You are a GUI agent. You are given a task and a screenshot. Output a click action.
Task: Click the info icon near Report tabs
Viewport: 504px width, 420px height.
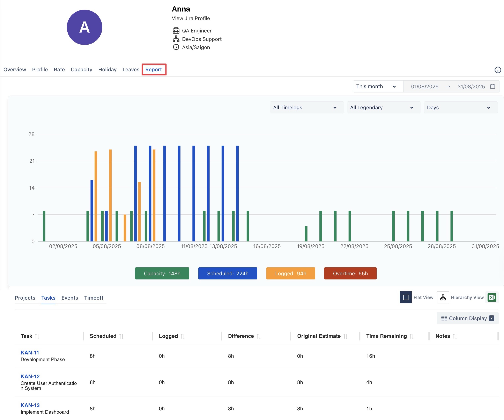tap(497, 70)
